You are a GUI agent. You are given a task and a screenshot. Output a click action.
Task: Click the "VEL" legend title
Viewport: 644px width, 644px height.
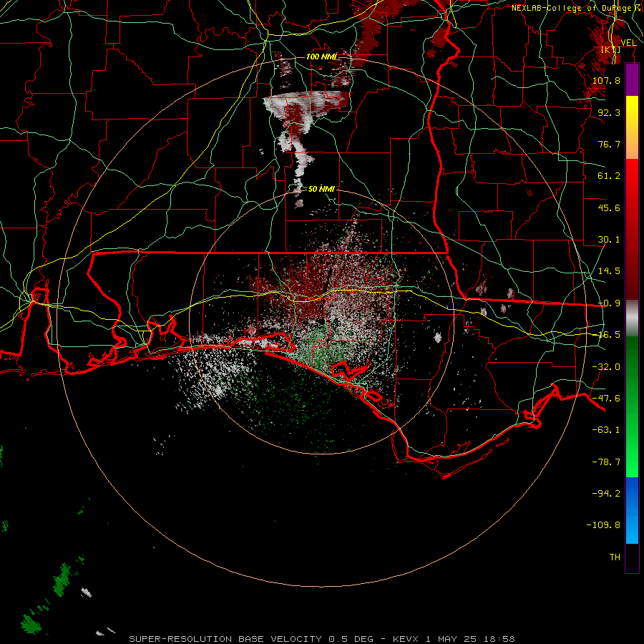[x=628, y=43]
